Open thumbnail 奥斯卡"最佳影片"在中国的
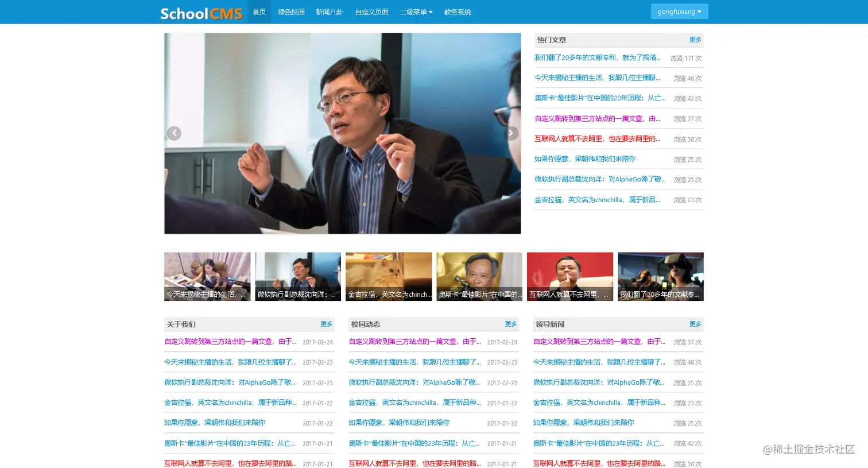The width and height of the screenshot is (868, 468). tap(479, 276)
